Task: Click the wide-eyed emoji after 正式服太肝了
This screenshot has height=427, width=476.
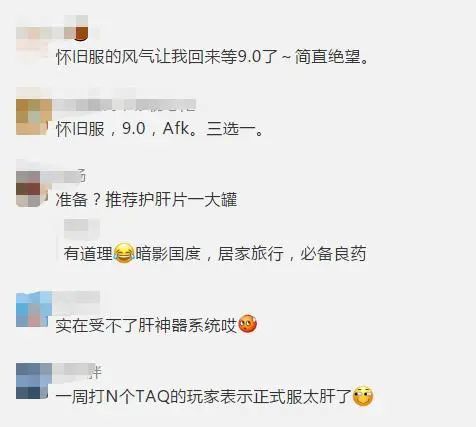Action: tap(363, 396)
